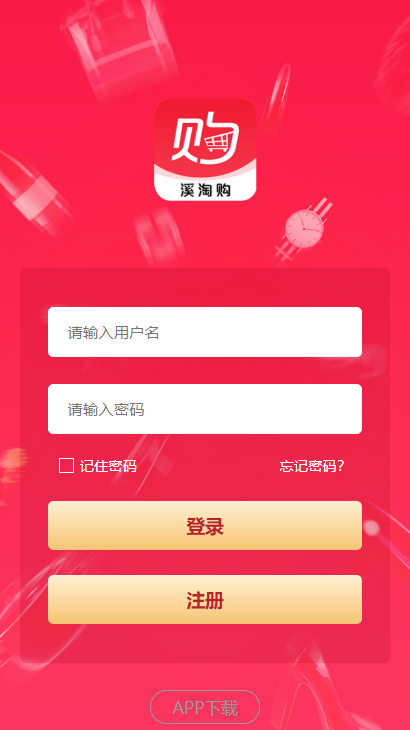Click the 溪淘购 text beneath the logo
This screenshot has height=730, width=410.
pyautogui.click(x=205, y=190)
